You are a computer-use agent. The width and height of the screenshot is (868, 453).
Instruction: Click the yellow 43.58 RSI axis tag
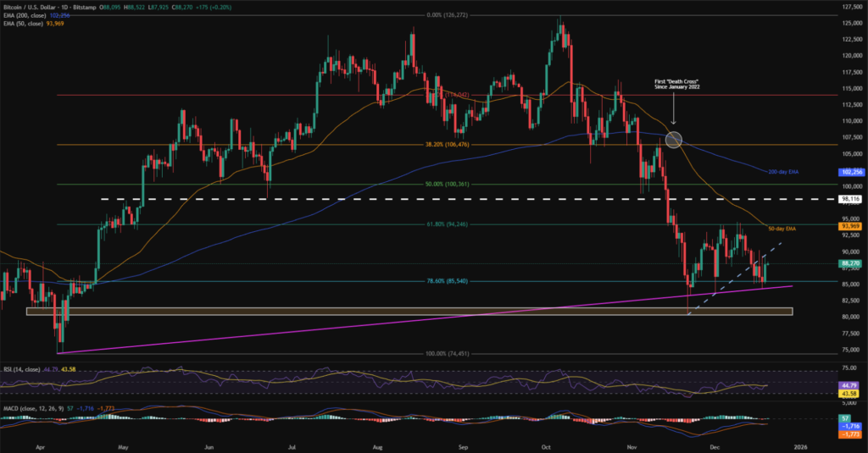pyautogui.click(x=849, y=393)
